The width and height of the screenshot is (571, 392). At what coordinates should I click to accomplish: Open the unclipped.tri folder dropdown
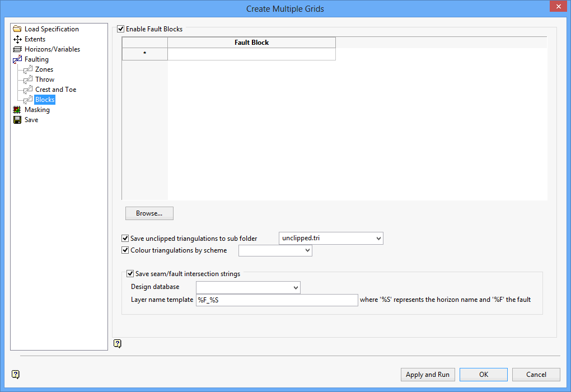pos(377,238)
